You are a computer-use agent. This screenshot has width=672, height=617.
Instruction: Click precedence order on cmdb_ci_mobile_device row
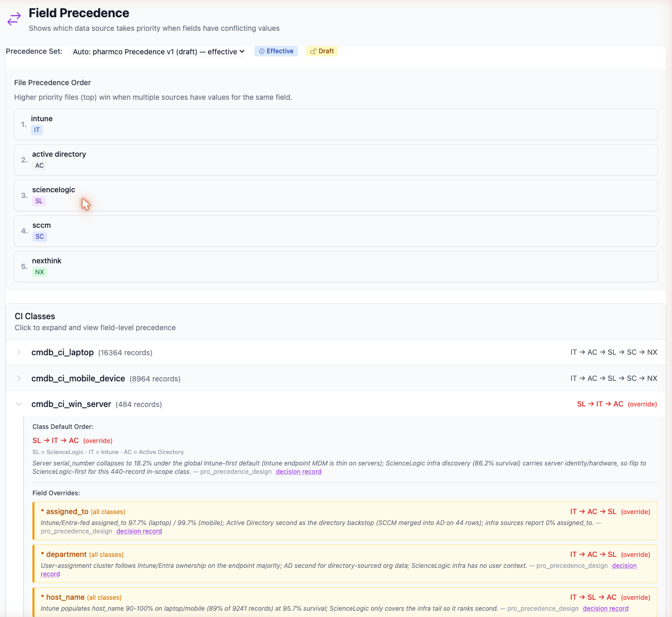pos(614,378)
